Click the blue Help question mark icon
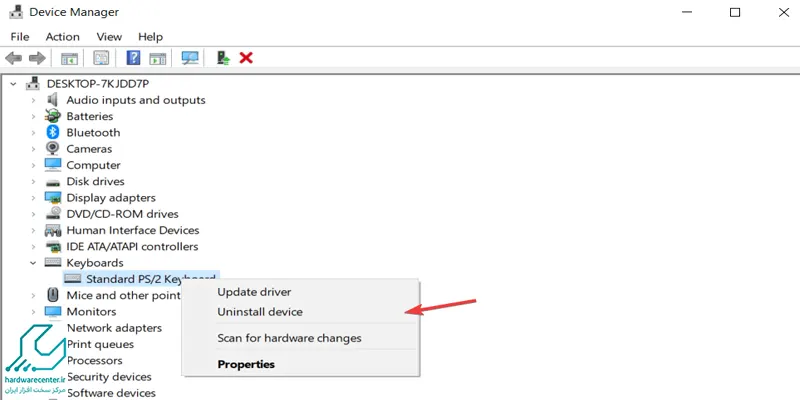Image resolution: width=800 pixels, height=400 pixels. (x=133, y=58)
